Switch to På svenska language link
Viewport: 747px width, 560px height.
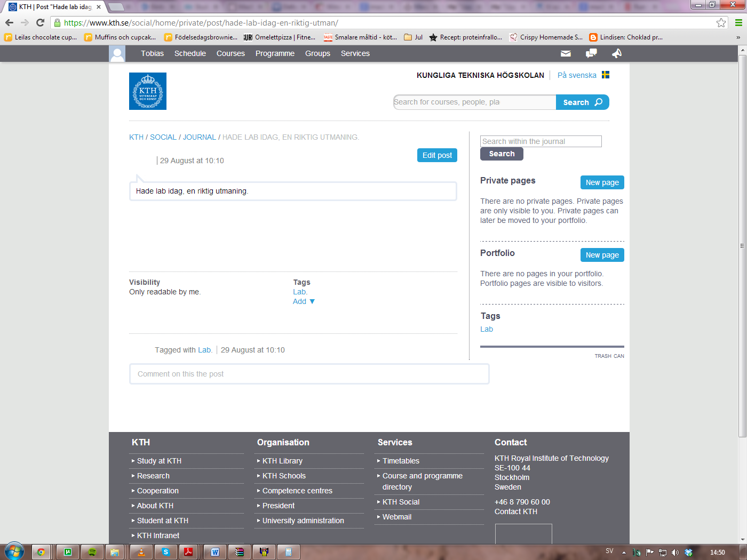[577, 75]
